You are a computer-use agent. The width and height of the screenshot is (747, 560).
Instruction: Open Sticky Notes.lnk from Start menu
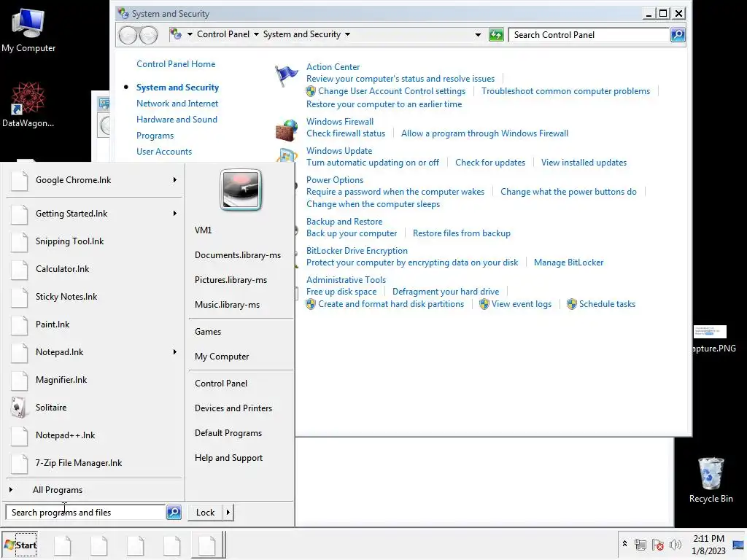66,297
